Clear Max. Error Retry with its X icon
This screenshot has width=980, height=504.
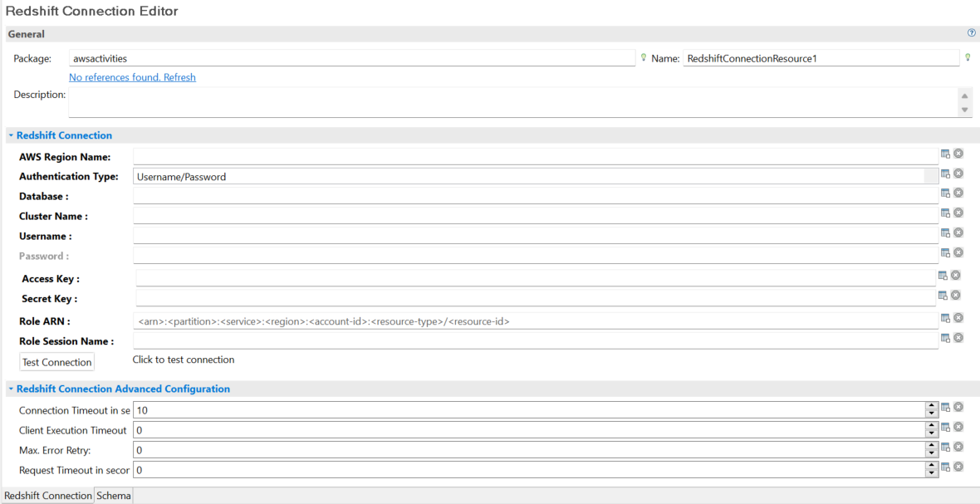(x=958, y=447)
